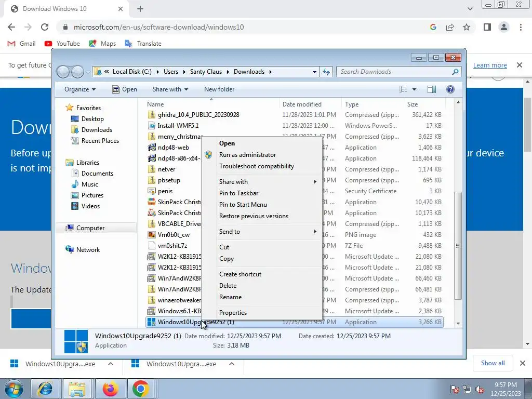Click the Explorer forward arrow button

coord(77,72)
